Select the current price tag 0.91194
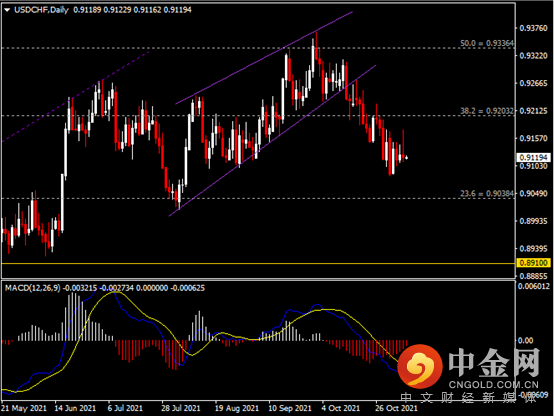This screenshot has height=416, width=554. click(x=534, y=157)
